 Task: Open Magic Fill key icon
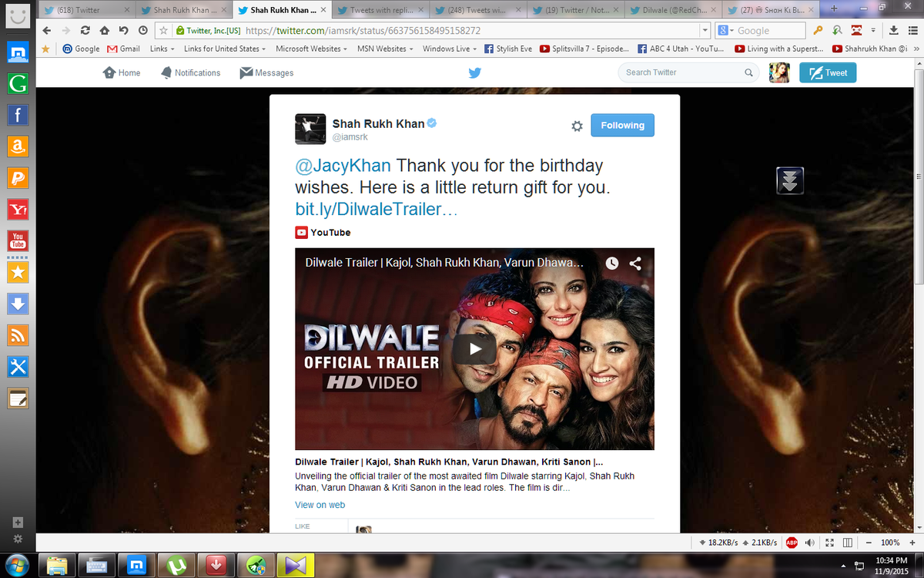tap(818, 31)
